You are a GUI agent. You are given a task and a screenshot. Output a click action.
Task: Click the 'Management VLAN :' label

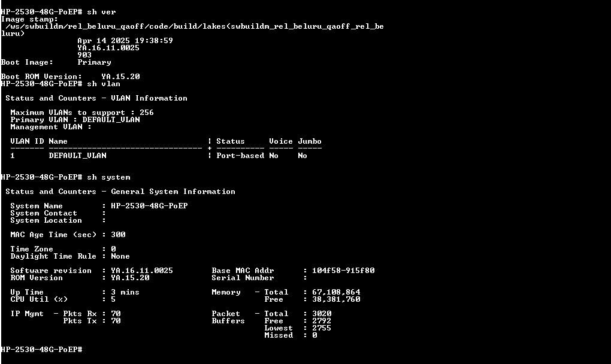(51, 127)
